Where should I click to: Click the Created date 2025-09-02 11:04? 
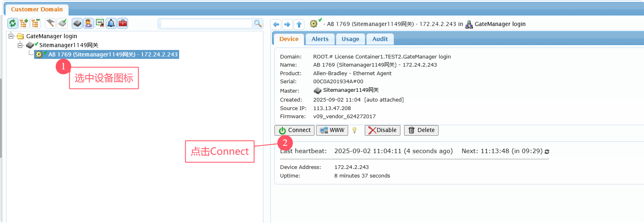point(337,100)
